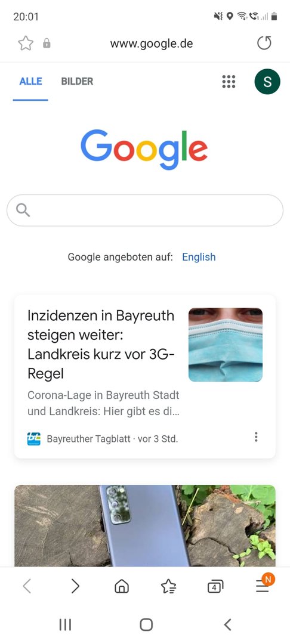This screenshot has height=644, width=290.
Task: Open the bookmarks list star icon
Action: click(168, 587)
